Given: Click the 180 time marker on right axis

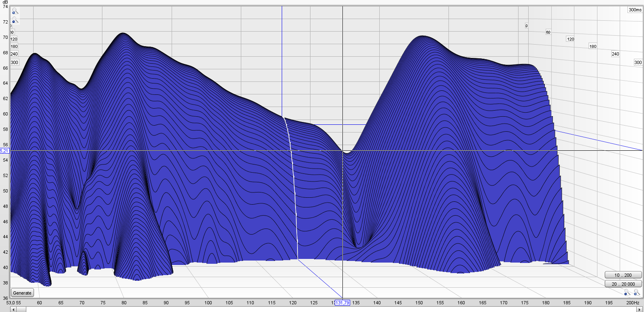Looking at the screenshot, I should pyautogui.click(x=593, y=47).
